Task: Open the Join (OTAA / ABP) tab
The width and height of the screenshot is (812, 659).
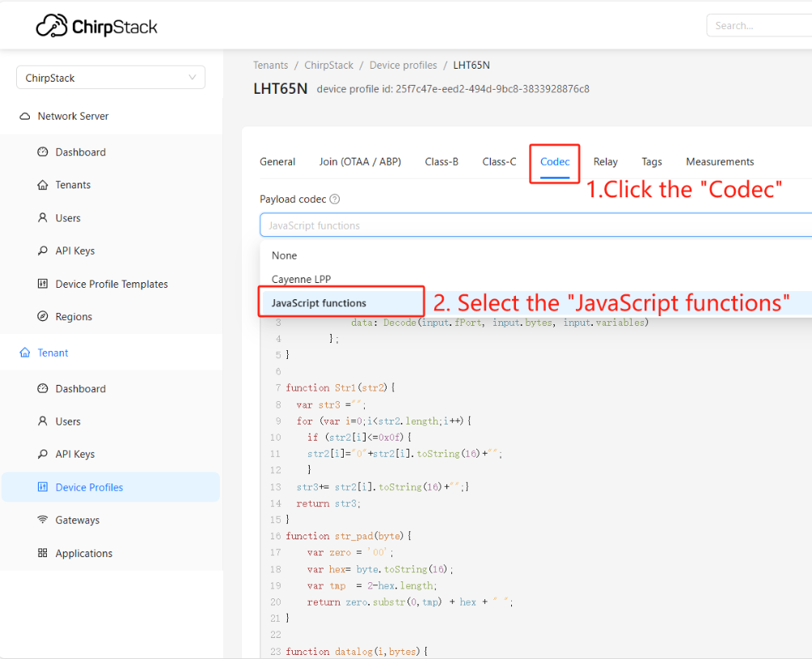Action: click(x=360, y=162)
